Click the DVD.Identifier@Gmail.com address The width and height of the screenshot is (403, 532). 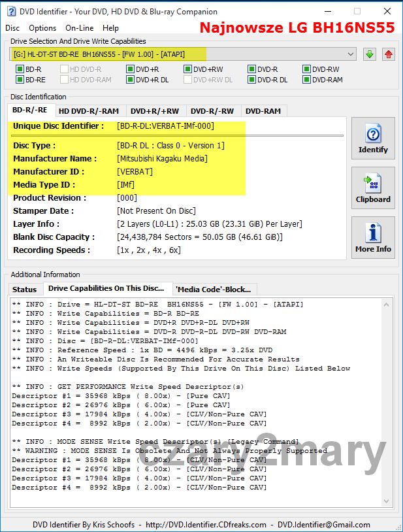(324, 525)
